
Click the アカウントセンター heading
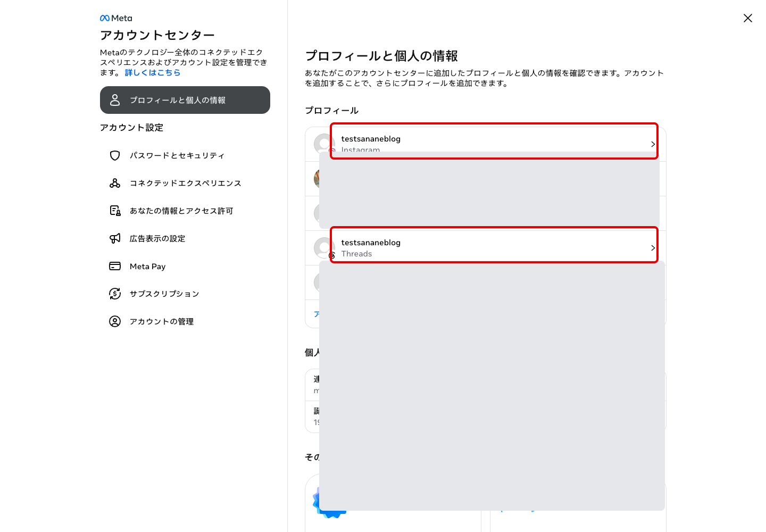point(157,35)
